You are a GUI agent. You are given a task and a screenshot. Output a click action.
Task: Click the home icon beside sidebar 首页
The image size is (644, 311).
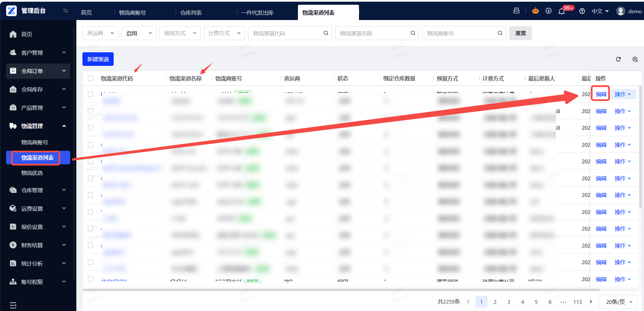pos(13,34)
